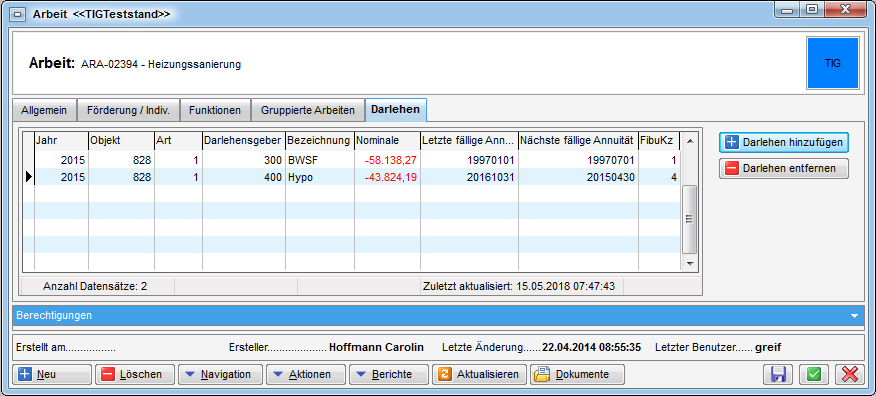The image size is (876, 396).
Task: Open the Dokumente button
Action: (577, 374)
